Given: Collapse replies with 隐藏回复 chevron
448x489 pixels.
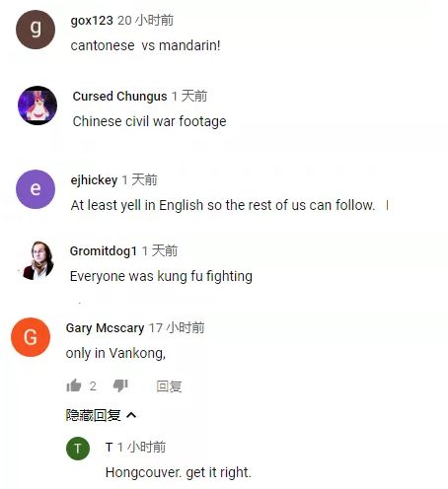Looking at the screenshot, I should (x=101, y=415).
